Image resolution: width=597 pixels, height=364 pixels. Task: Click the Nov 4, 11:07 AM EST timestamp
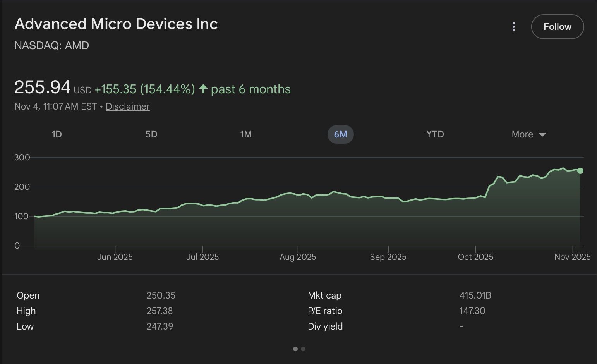(55, 106)
